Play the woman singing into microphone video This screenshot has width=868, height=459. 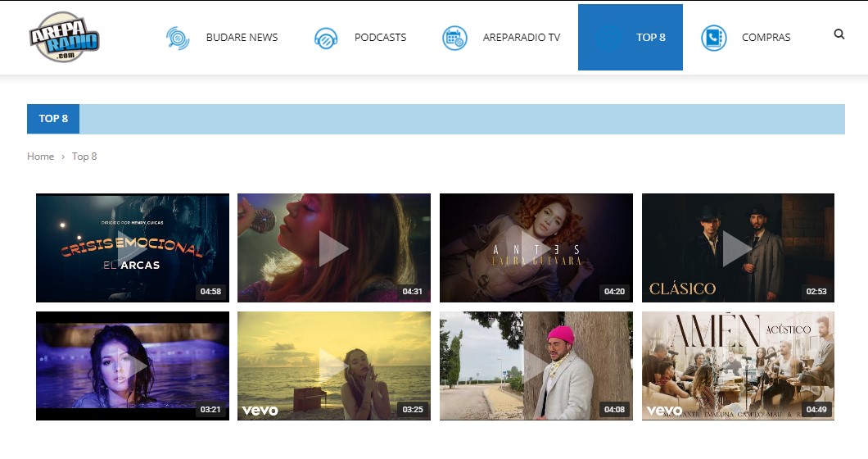click(x=334, y=248)
